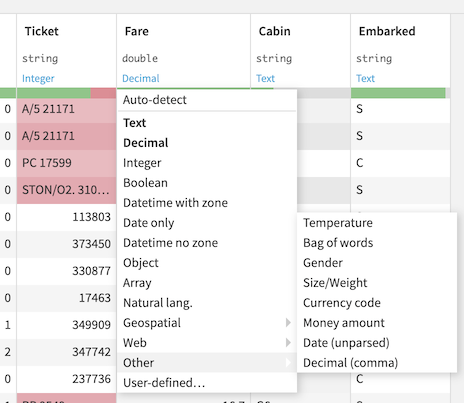Select Embarked cell in PC 17599 row
The width and height of the screenshot is (464, 403).
[400, 163]
